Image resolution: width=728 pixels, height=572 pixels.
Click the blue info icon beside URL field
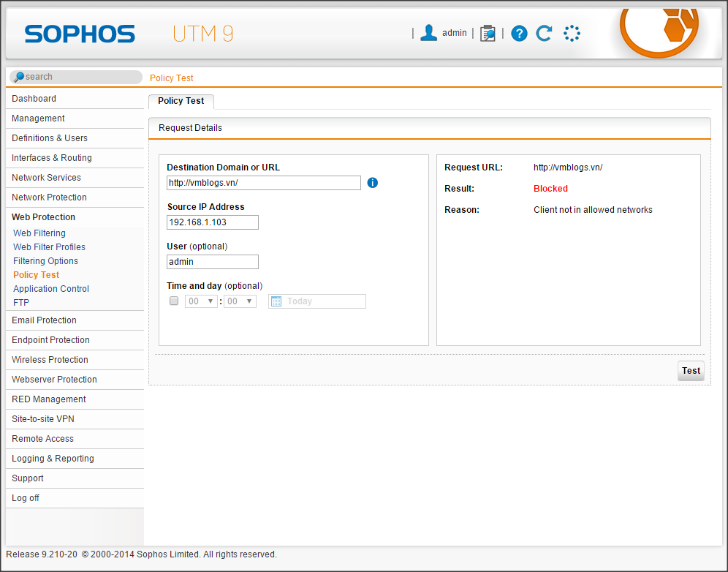[373, 183]
